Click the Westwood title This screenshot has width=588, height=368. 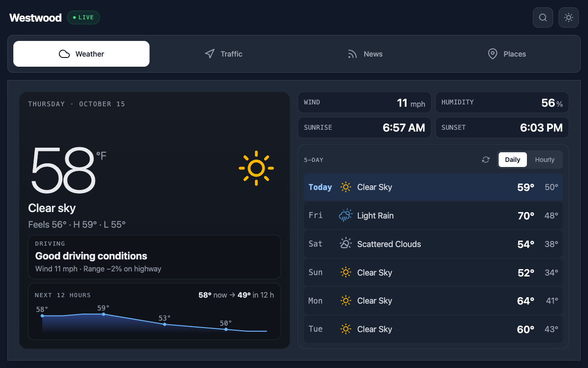[35, 17]
